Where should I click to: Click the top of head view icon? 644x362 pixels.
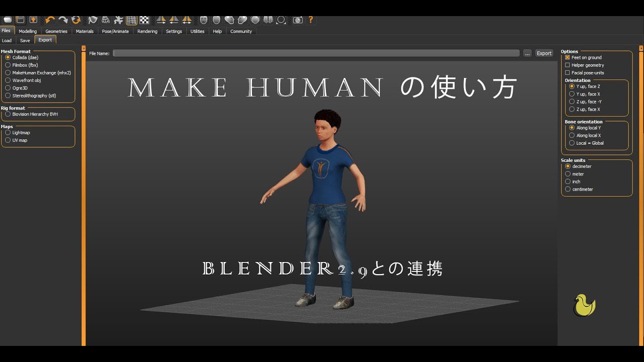[256, 20]
